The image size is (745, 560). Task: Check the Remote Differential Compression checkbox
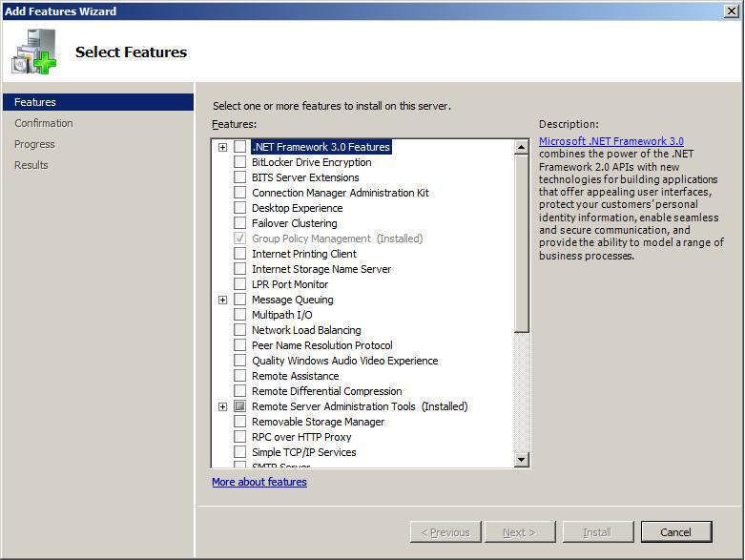click(x=240, y=391)
